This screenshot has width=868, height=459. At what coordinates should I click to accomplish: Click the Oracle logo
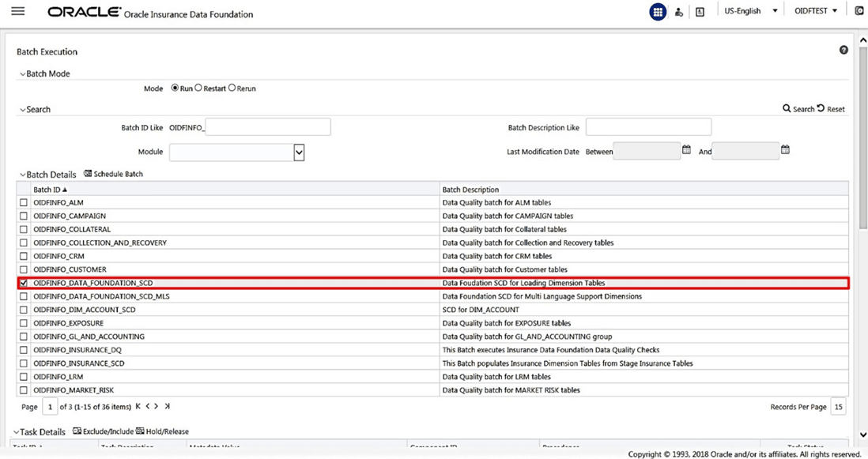[x=84, y=12]
